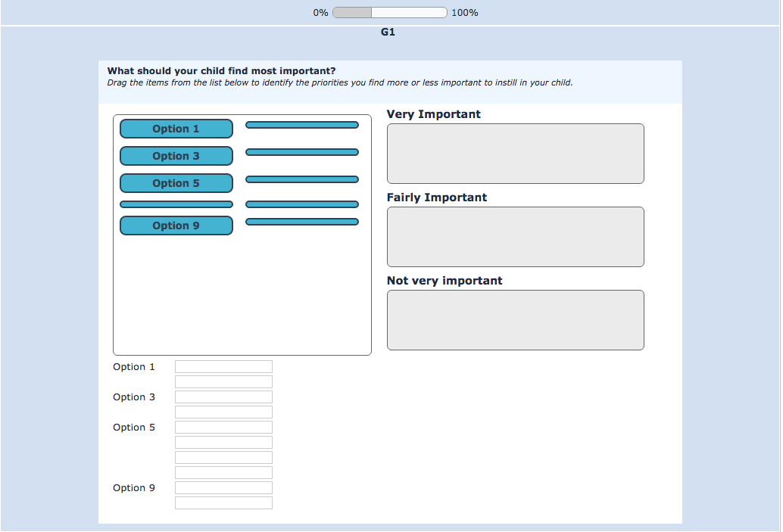The image size is (783, 532).
Task: Click the Very Important drop box
Action: (x=515, y=154)
